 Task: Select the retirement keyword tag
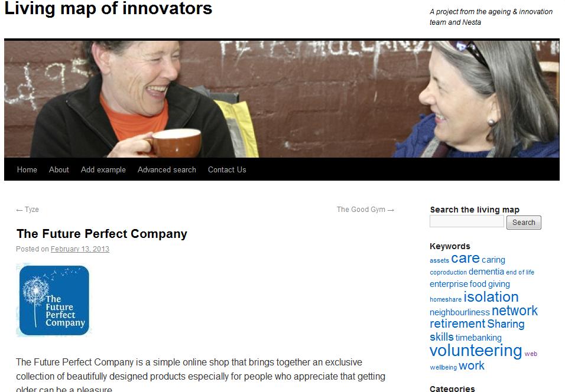point(457,324)
